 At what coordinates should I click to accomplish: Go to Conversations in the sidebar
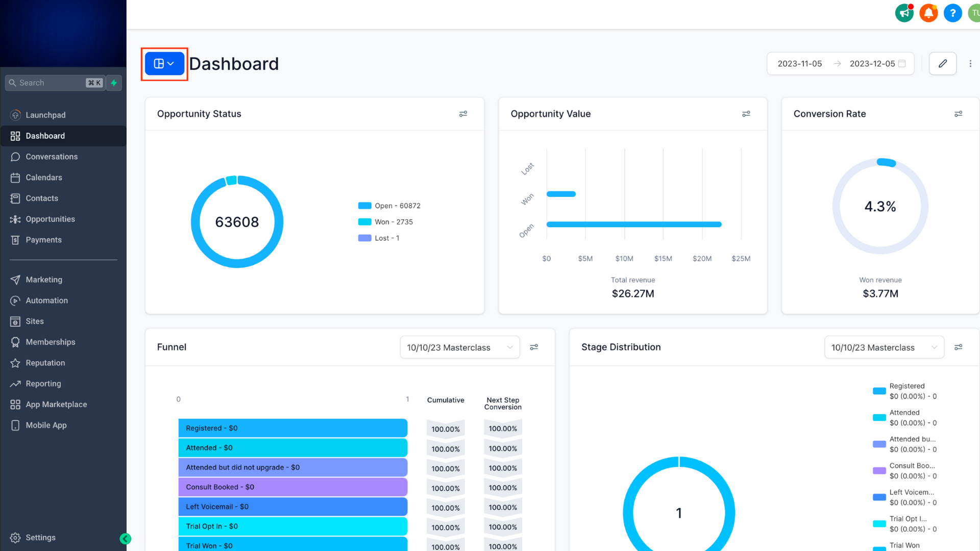tap(52, 157)
